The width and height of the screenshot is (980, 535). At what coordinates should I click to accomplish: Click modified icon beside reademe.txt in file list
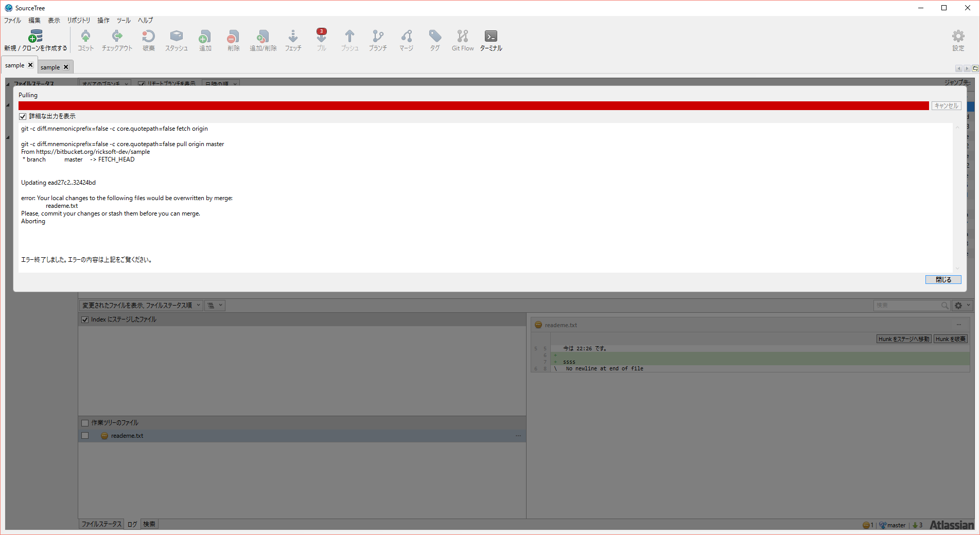[104, 436]
